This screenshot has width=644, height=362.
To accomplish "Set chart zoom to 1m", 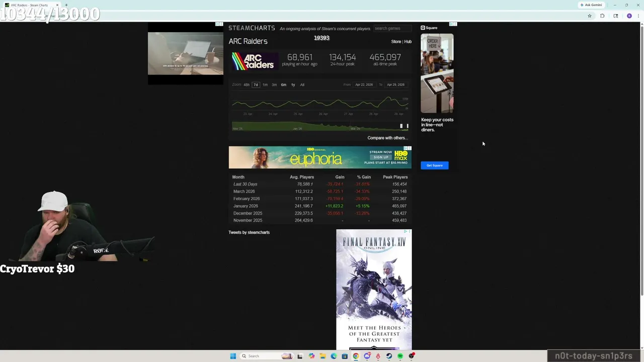I will point(265,84).
